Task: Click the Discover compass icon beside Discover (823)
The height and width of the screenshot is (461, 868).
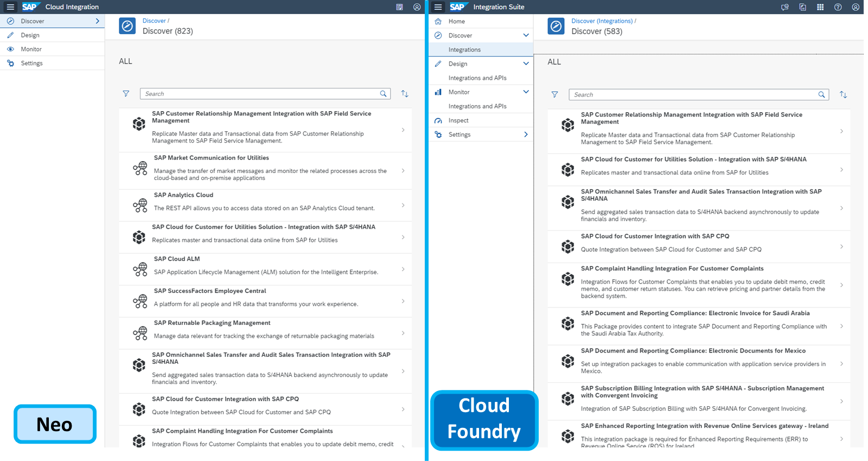Action: point(127,26)
